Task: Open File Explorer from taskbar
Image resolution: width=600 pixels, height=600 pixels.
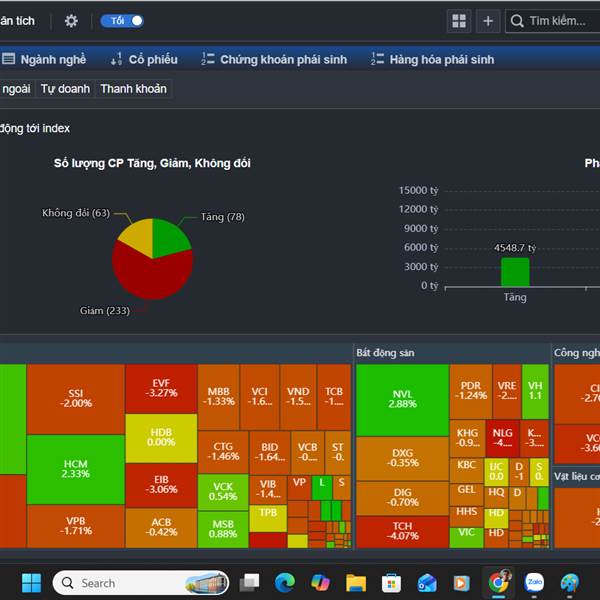Action: (x=356, y=583)
